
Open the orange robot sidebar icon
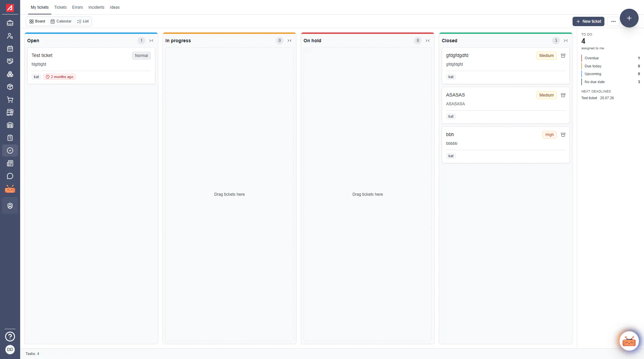[x=10, y=189]
